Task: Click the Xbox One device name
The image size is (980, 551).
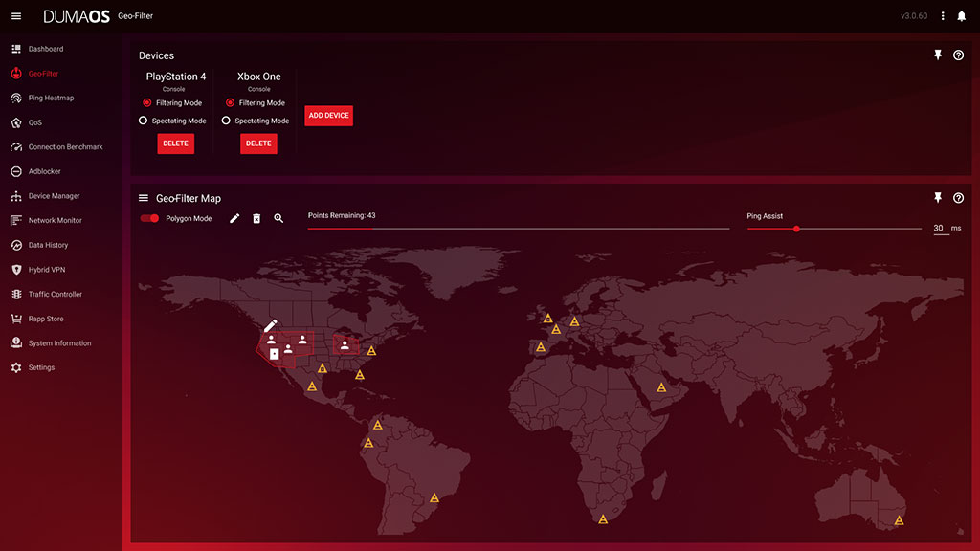Action: 258,77
